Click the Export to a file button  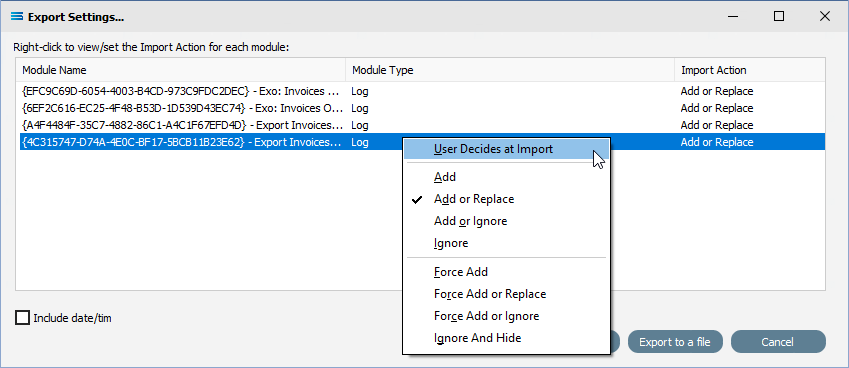675,342
